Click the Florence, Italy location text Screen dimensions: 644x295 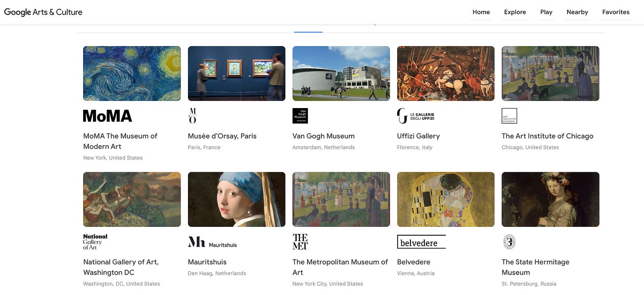click(x=415, y=147)
